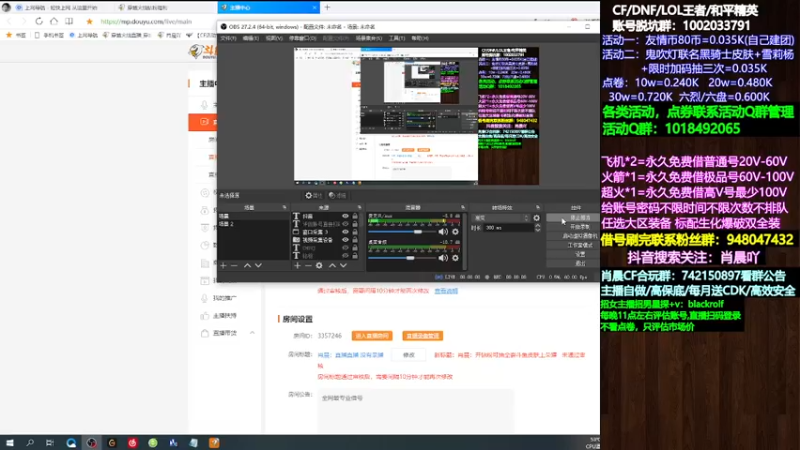
Task: Click 开始录制 button in OBS controls
Action: (x=573, y=227)
